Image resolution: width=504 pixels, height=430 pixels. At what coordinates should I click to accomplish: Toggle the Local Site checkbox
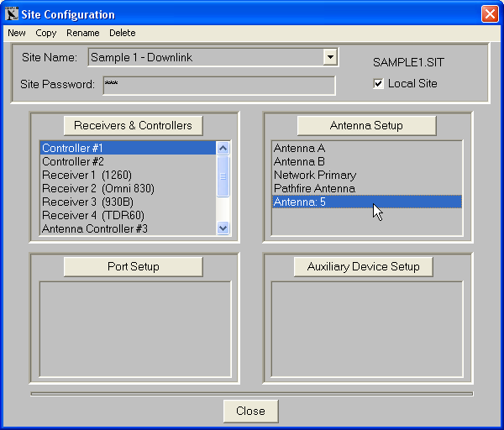click(379, 84)
